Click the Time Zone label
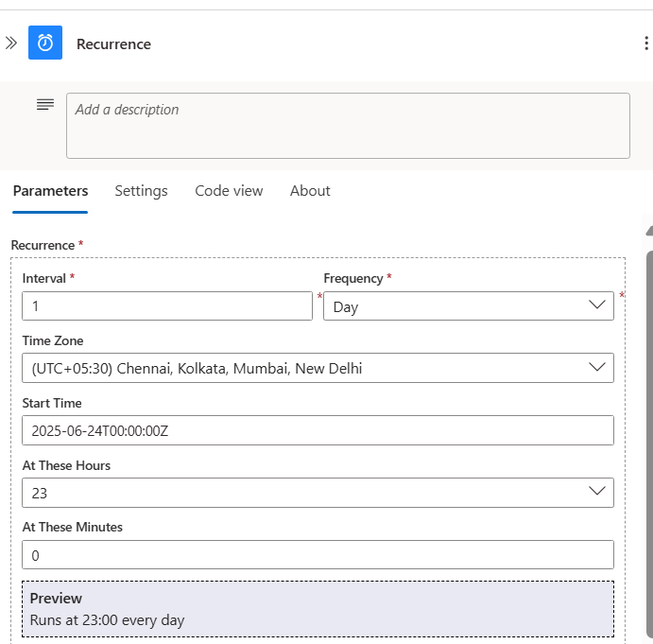This screenshot has height=644, width=653. point(53,340)
